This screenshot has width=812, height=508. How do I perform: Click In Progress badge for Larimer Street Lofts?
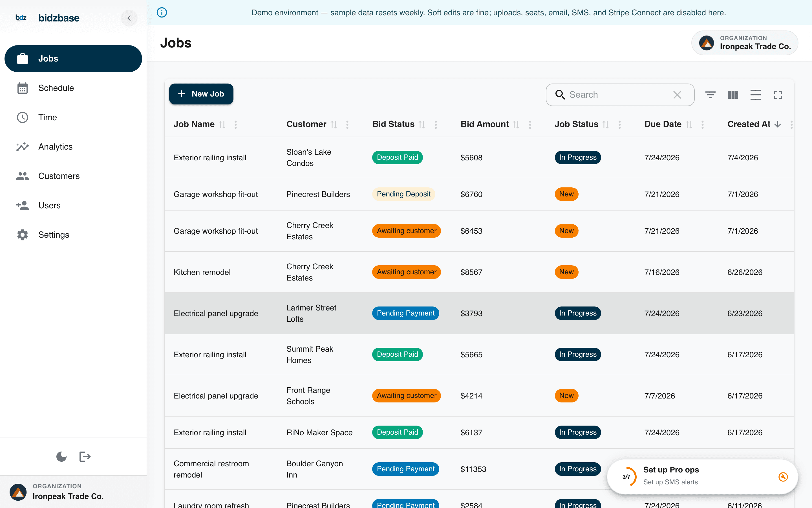577,313
